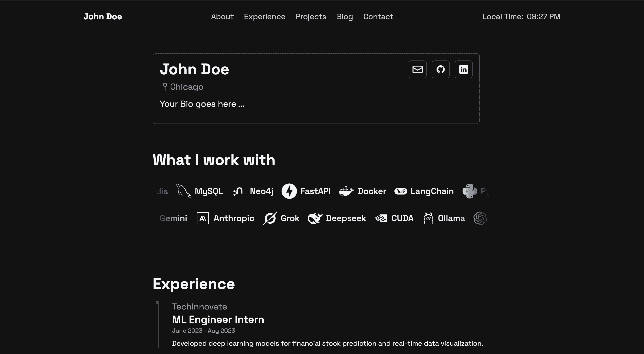Click the Python logo icon
The image size is (644, 354).
pyautogui.click(x=470, y=191)
